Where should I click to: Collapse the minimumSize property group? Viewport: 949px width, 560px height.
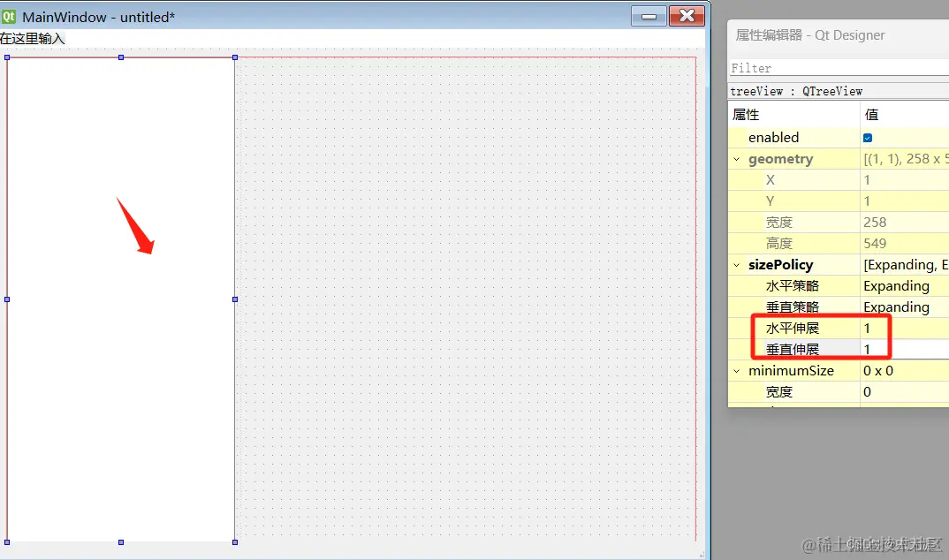click(x=737, y=371)
